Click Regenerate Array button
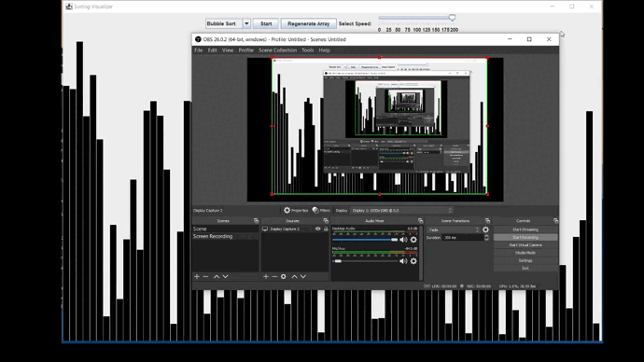Viewport: 644px width, 362px height. 308,24
